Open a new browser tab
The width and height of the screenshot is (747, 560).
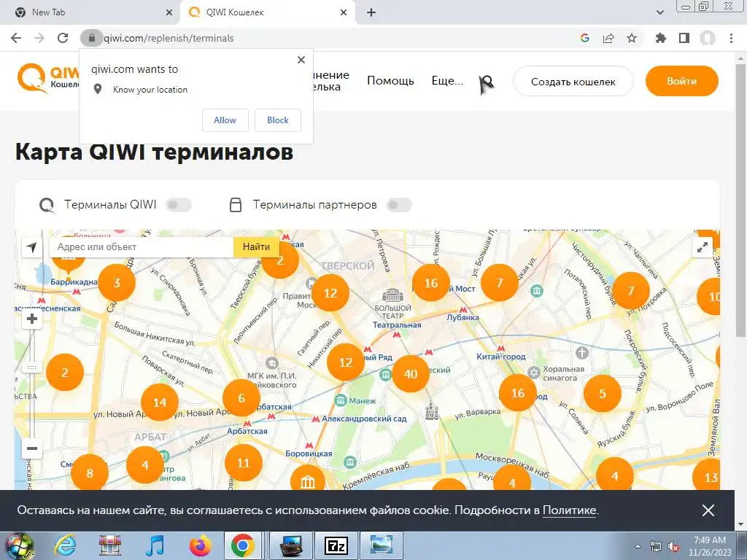coord(371,12)
